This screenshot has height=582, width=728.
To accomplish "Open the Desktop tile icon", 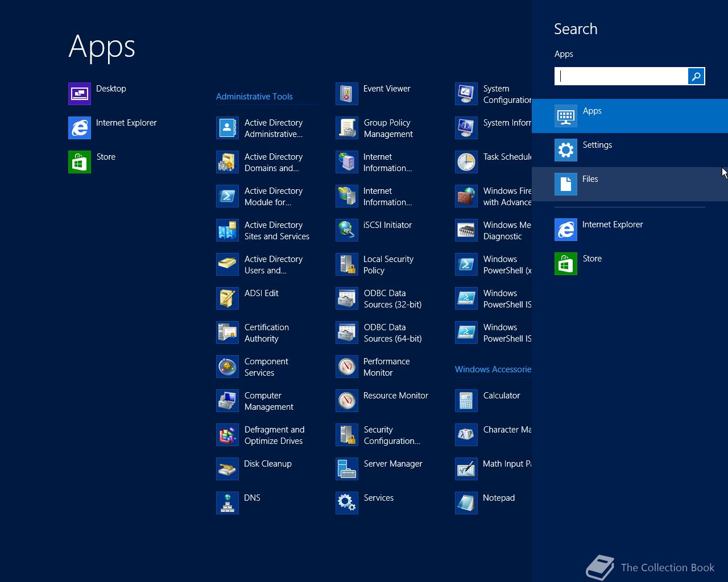I will click(x=80, y=94).
